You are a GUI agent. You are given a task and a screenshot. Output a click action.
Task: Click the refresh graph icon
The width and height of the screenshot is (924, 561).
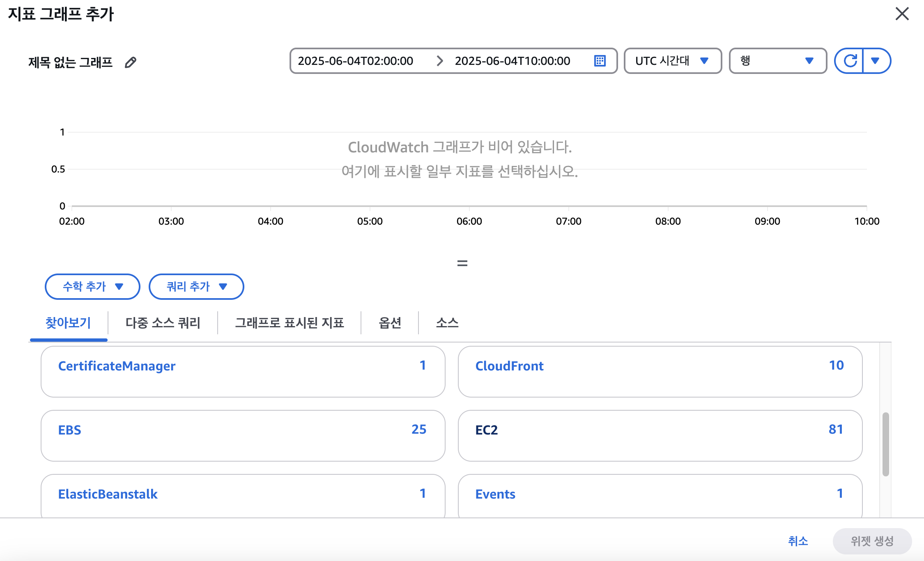[850, 61]
